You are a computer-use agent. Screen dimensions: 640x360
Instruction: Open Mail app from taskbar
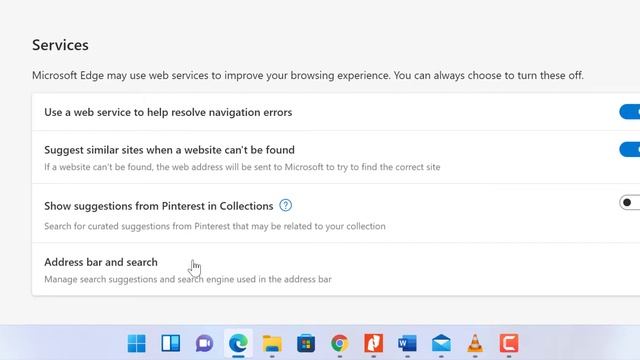tap(441, 343)
